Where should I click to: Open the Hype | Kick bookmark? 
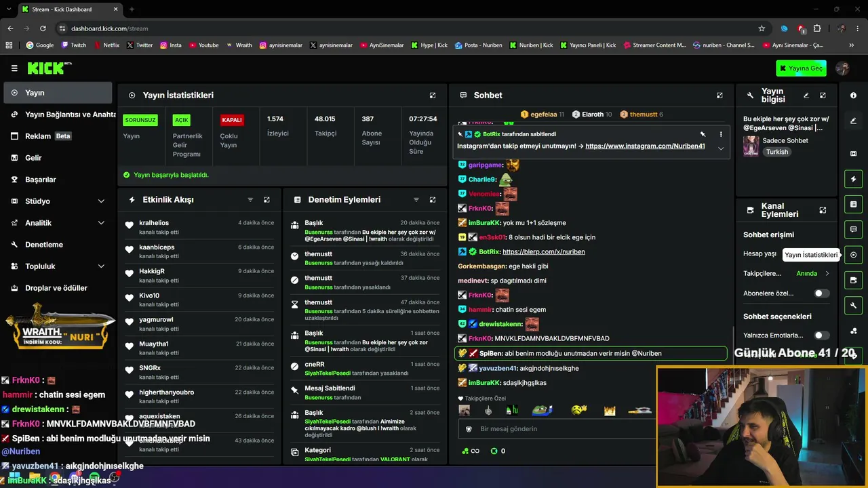click(x=429, y=45)
